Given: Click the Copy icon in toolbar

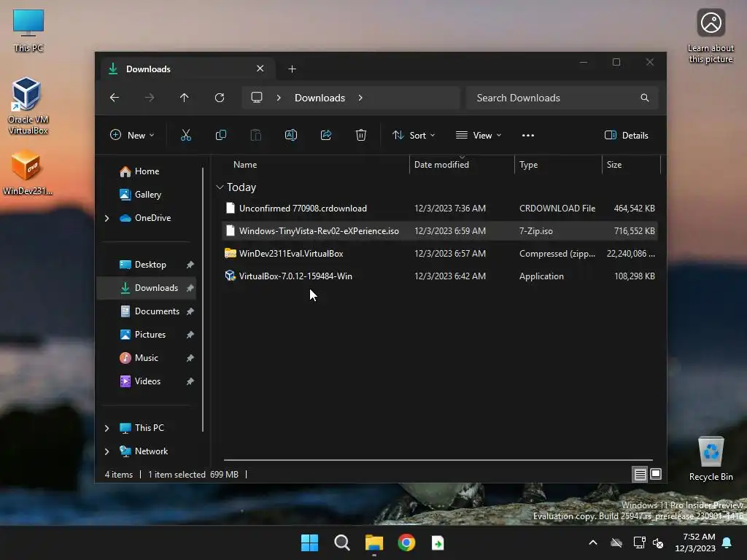Looking at the screenshot, I should point(220,135).
